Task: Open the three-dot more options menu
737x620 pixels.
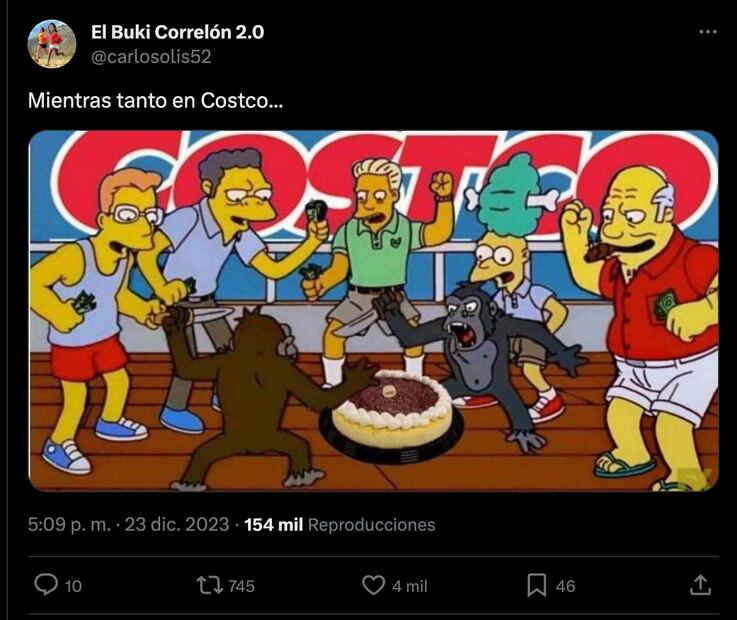Action: coord(707,32)
